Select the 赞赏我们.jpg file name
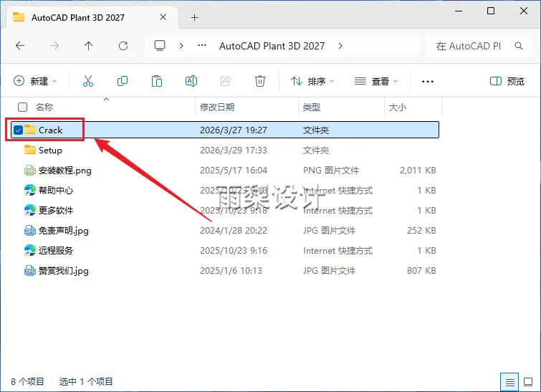Image resolution: width=541 pixels, height=392 pixels. tap(64, 271)
